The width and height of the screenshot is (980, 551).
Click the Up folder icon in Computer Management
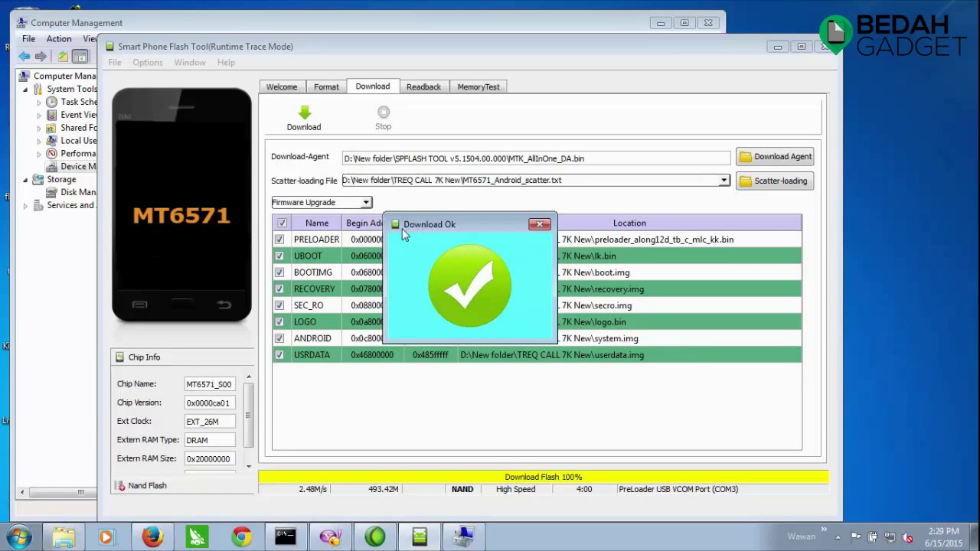point(63,56)
